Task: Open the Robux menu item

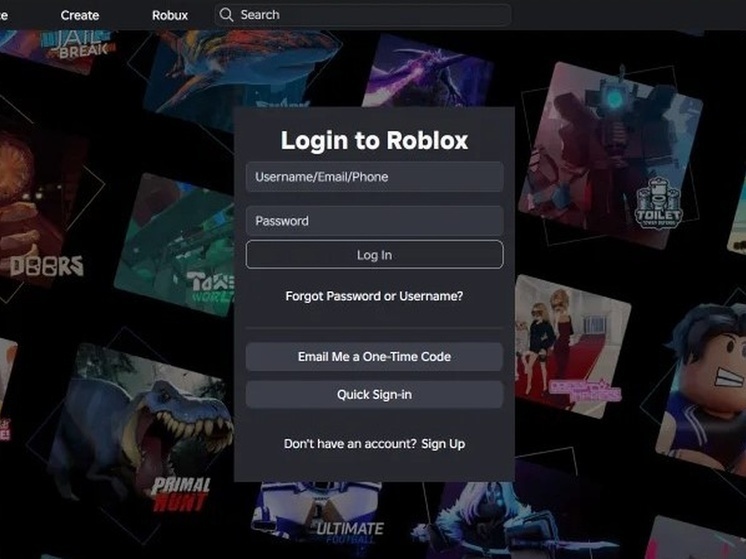Action: (170, 15)
